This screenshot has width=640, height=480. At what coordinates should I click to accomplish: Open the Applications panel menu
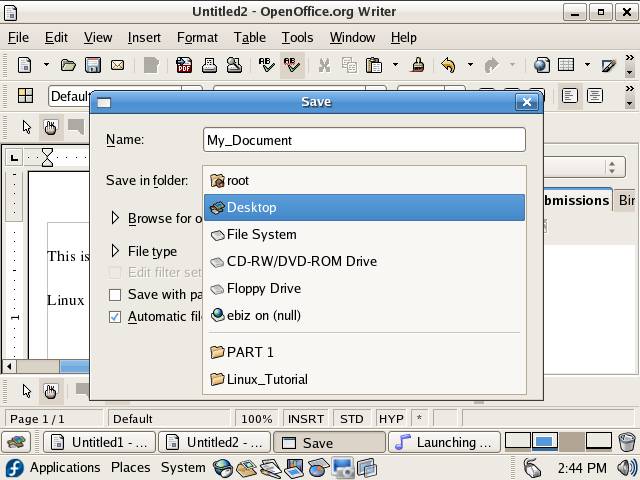(x=64, y=467)
